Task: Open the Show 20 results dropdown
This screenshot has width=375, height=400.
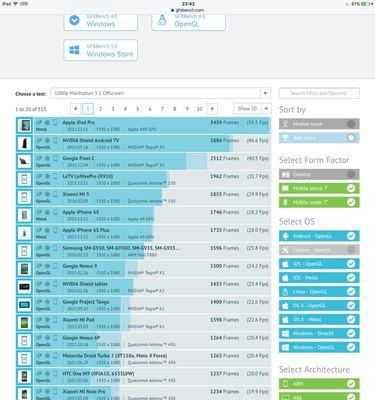Action: (x=252, y=109)
